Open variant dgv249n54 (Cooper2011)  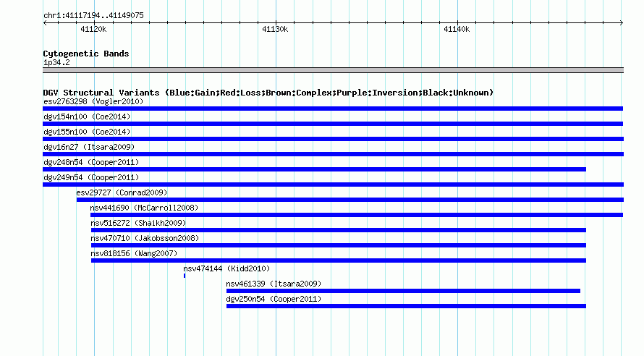[91, 177]
